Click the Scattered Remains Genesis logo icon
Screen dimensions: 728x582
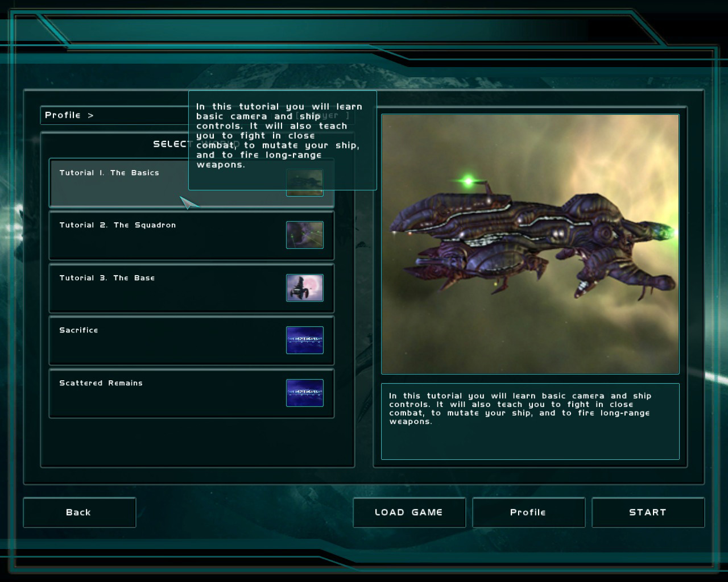coord(305,393)
